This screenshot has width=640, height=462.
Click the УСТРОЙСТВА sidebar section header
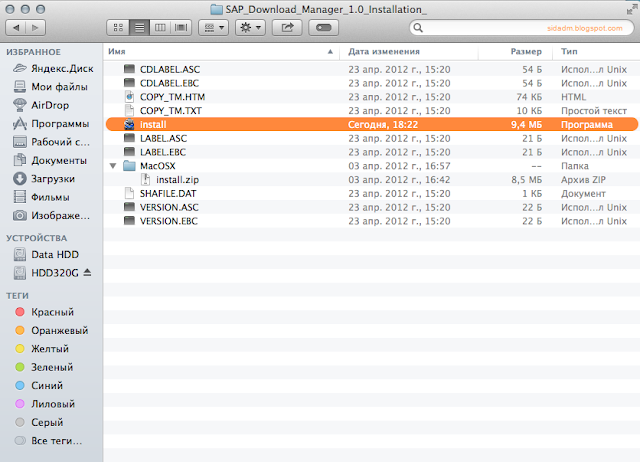[36, 238]
